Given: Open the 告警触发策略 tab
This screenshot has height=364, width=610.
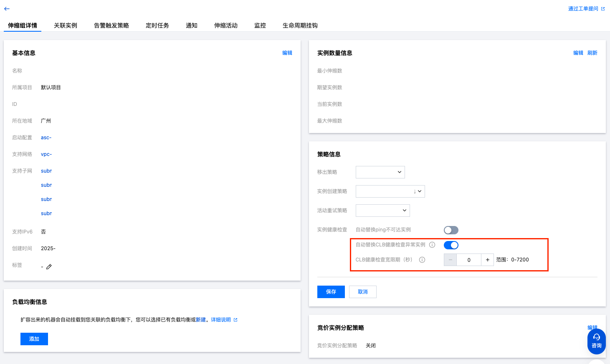Looking at the screenshot, I should pos(111,25).
